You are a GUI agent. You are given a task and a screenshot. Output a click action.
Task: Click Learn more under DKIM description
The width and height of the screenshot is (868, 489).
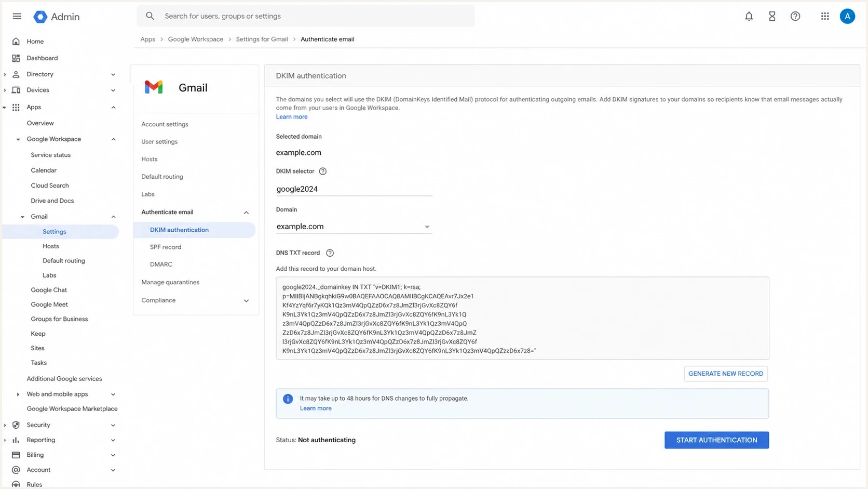[x=292, y=117]
